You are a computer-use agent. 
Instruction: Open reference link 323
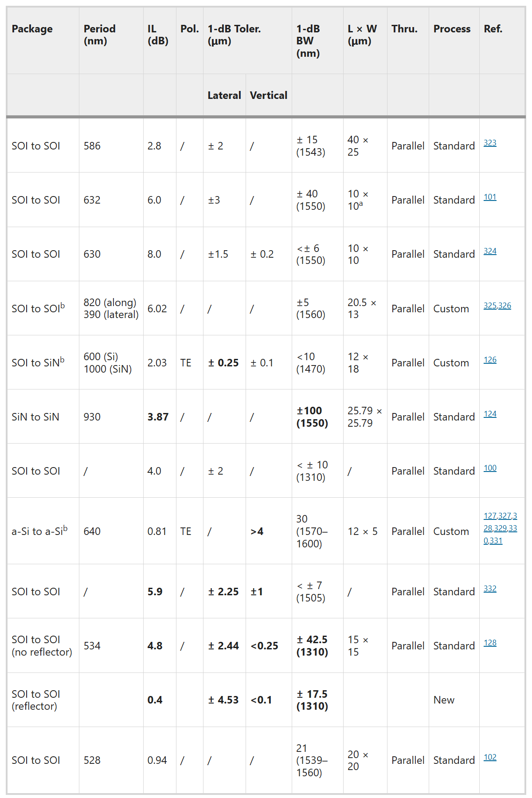click(489, 143)
